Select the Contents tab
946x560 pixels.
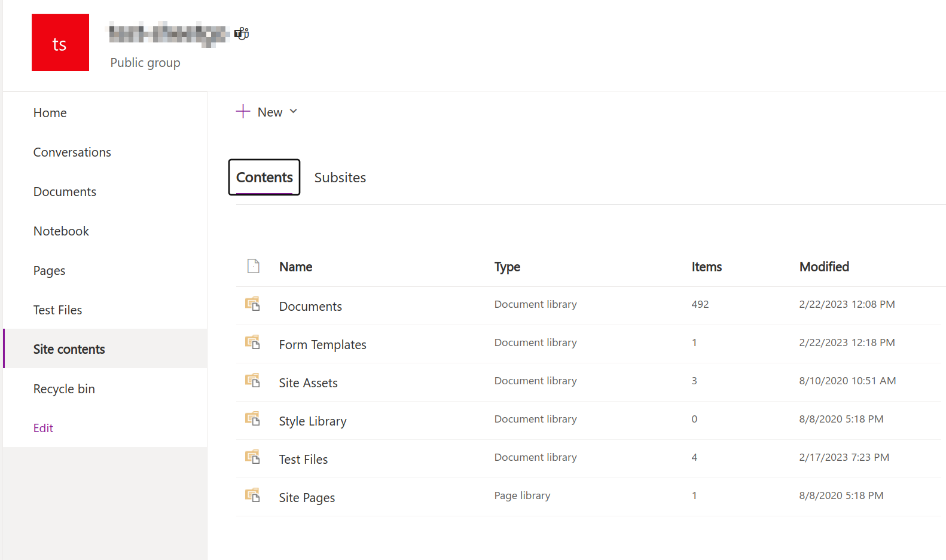(x=264, y=178)
